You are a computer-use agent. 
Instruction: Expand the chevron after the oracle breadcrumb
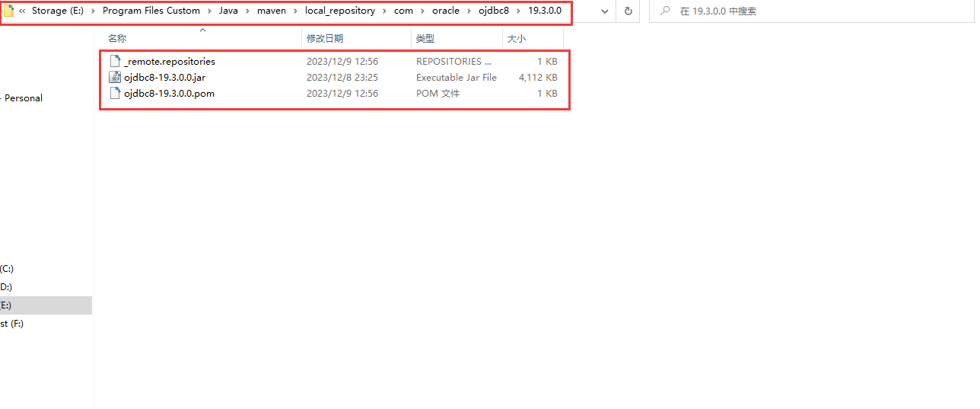point(469,11)
